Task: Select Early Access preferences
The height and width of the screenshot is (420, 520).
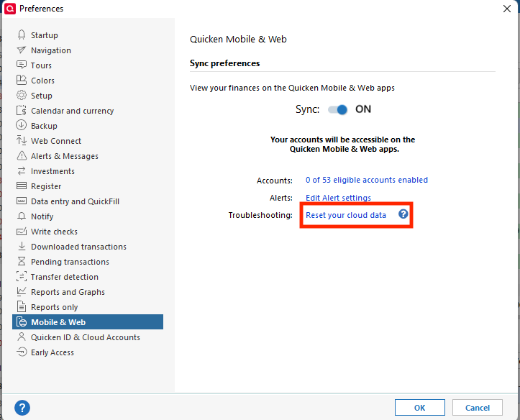Action: coord(53,352)
